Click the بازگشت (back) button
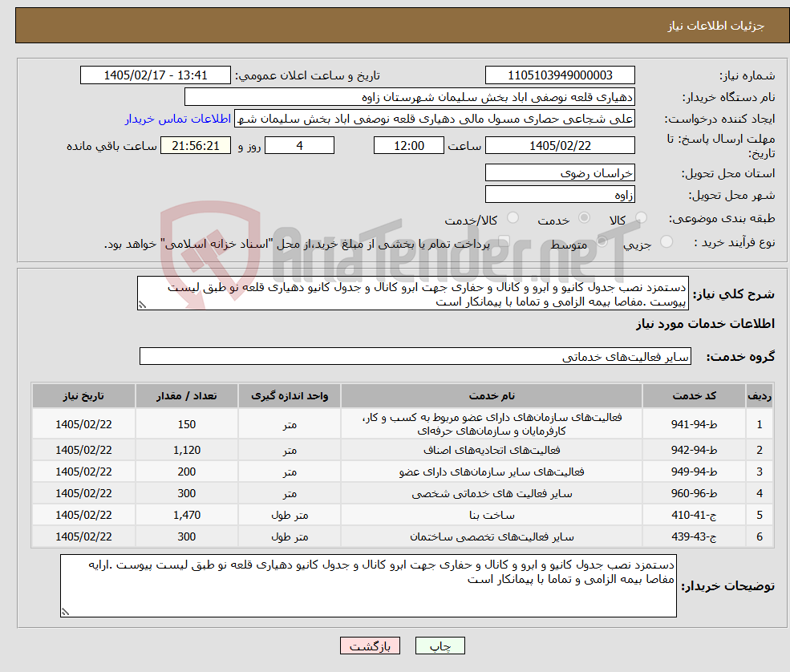 370,646
